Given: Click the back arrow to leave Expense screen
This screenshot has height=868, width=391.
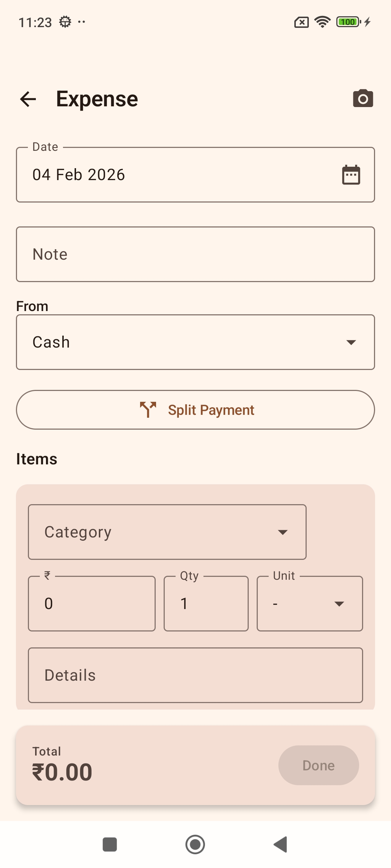Looking at the screenshot, I should click(x=28, y=99).
